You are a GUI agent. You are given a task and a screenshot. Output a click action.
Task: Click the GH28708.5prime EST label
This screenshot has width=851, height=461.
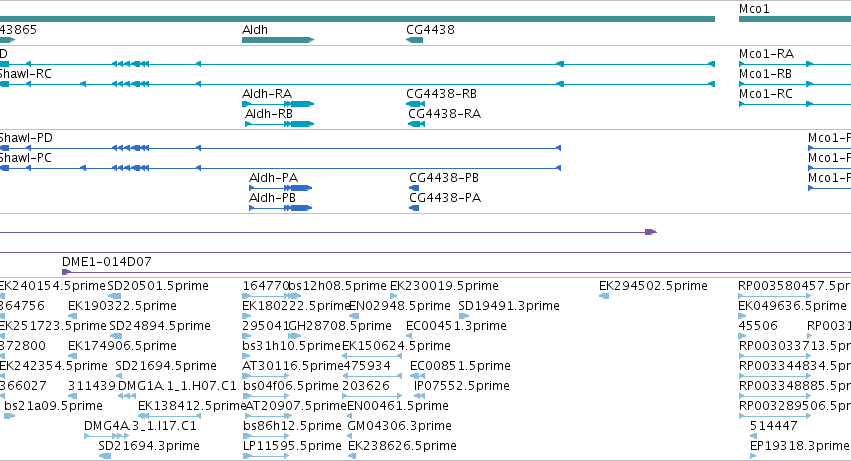340,326
